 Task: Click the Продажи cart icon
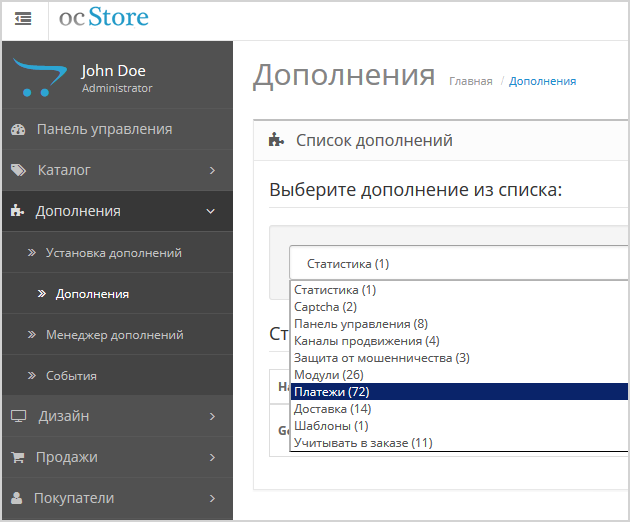[x=17, y=457]
